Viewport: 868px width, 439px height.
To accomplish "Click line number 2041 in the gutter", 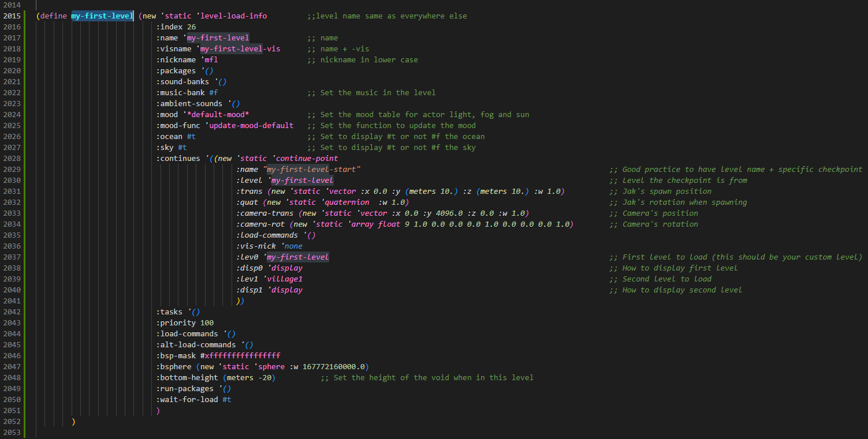I will pos(12,301).
